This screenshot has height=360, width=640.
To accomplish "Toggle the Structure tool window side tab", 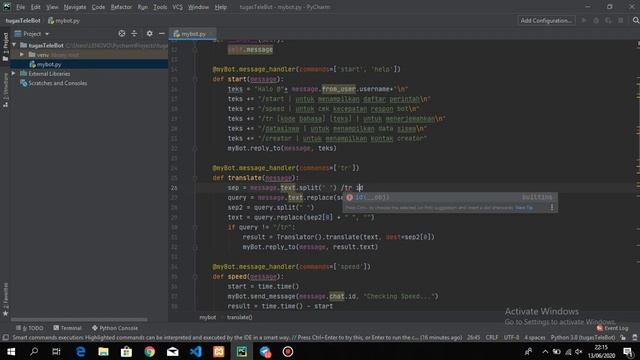I will (x=5, y=90).
